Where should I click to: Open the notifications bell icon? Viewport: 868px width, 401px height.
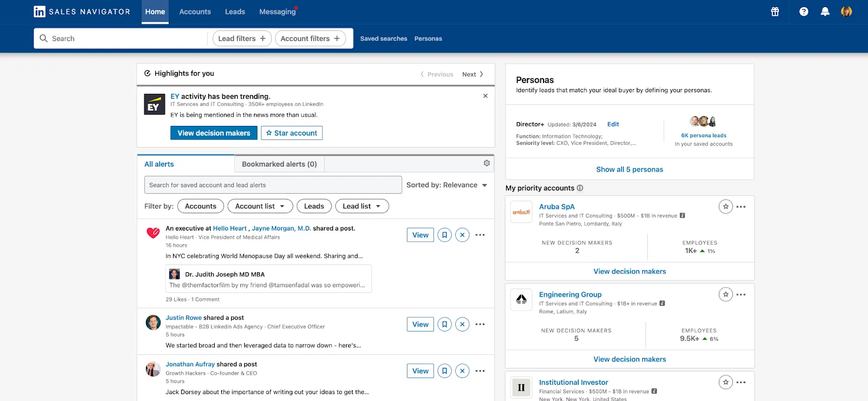tap(825, 11)
